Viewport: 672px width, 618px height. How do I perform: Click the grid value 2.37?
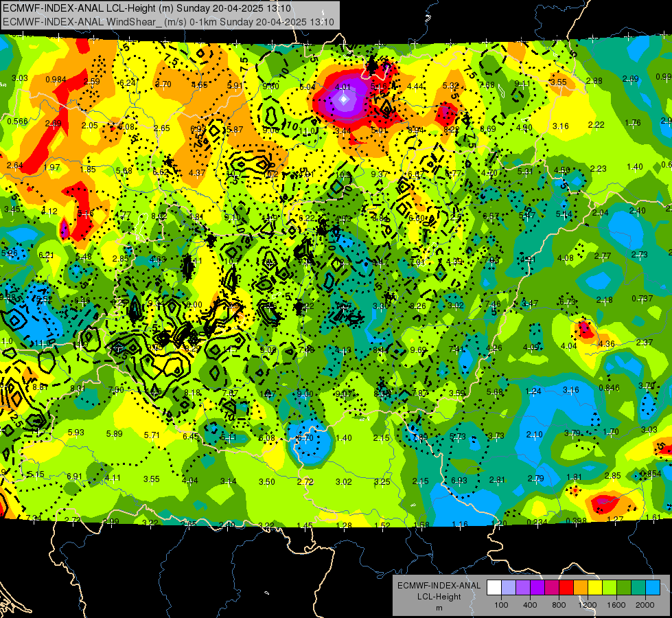(645, 342)
